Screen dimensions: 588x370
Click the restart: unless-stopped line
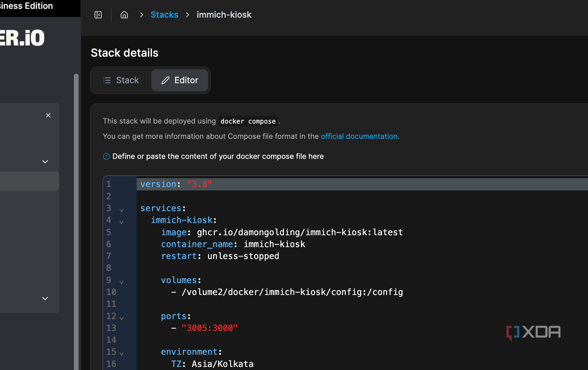click(220, 256)
